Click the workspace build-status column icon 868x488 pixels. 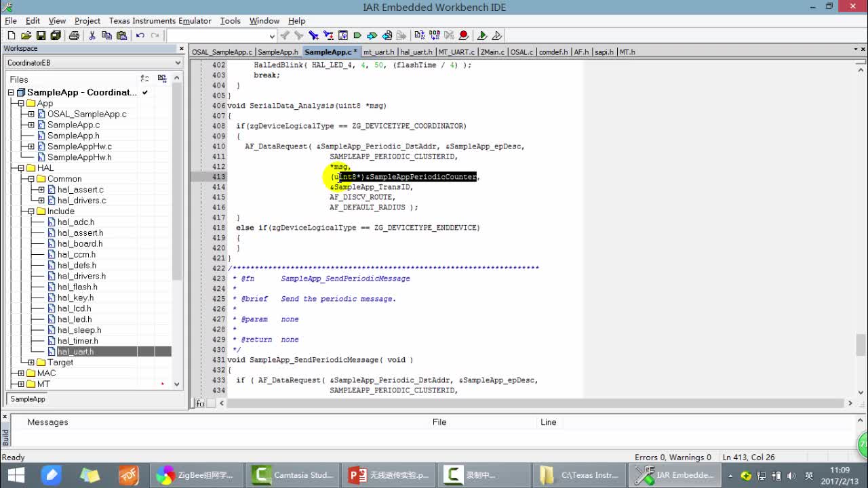click(x=162, y=79)
